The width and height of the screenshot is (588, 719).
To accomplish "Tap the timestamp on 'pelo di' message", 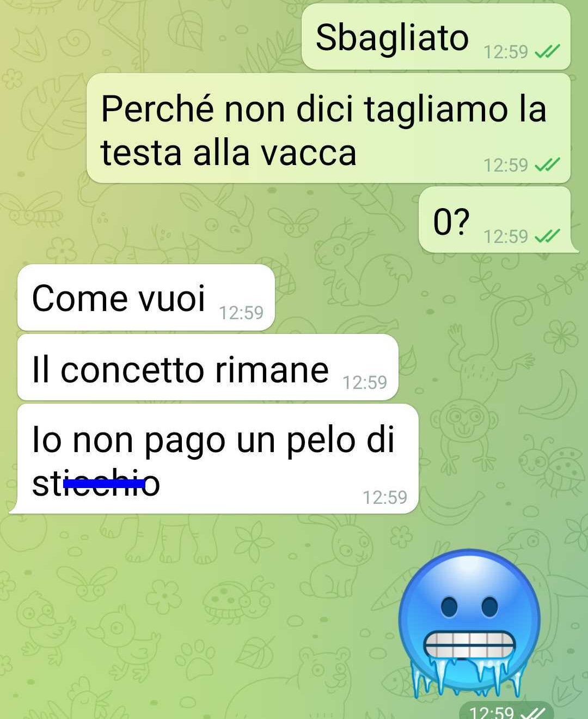I will coord(385,497).
